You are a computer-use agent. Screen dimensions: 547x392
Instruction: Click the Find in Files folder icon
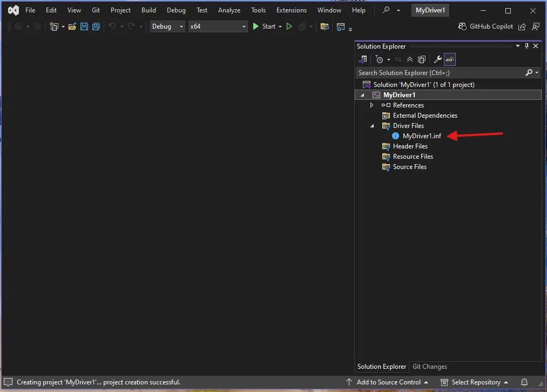[x=325, y=26]
